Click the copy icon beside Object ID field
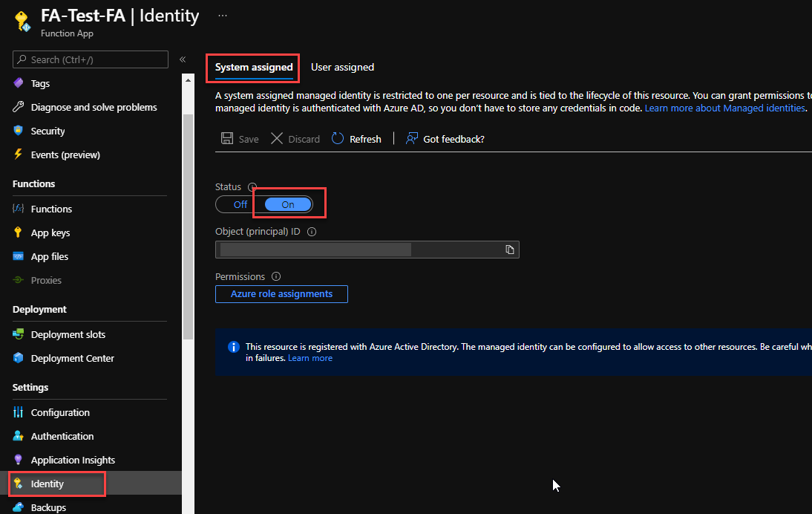This screenshot has width=812, height=514. coord(510,250)
